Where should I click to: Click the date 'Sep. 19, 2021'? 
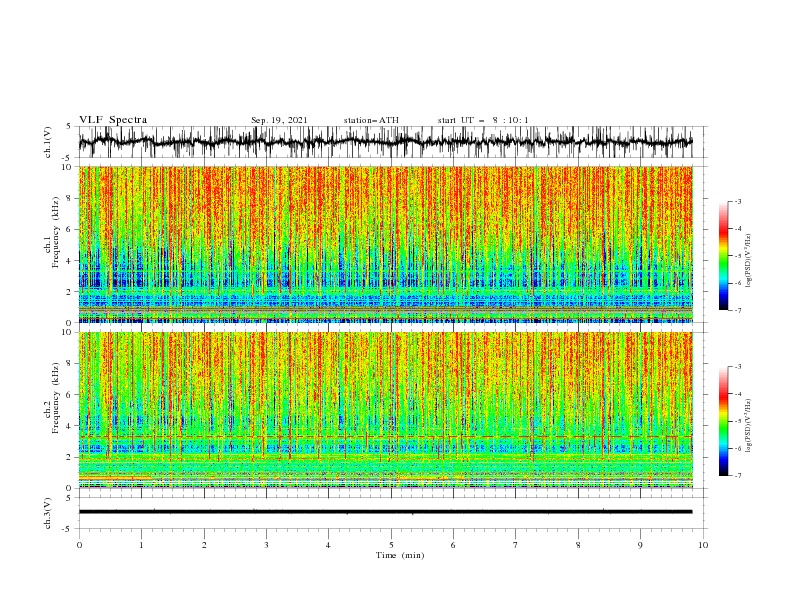(279, 120)
